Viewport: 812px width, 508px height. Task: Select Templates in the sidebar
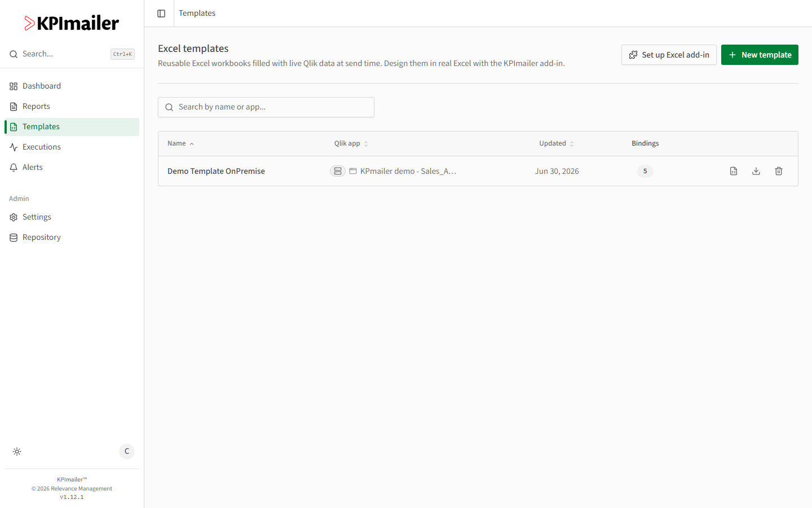click(x=72, y=126)
